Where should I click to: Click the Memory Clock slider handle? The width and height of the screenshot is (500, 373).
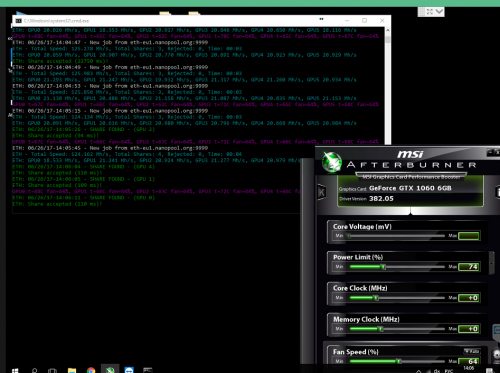coord(381,329)
